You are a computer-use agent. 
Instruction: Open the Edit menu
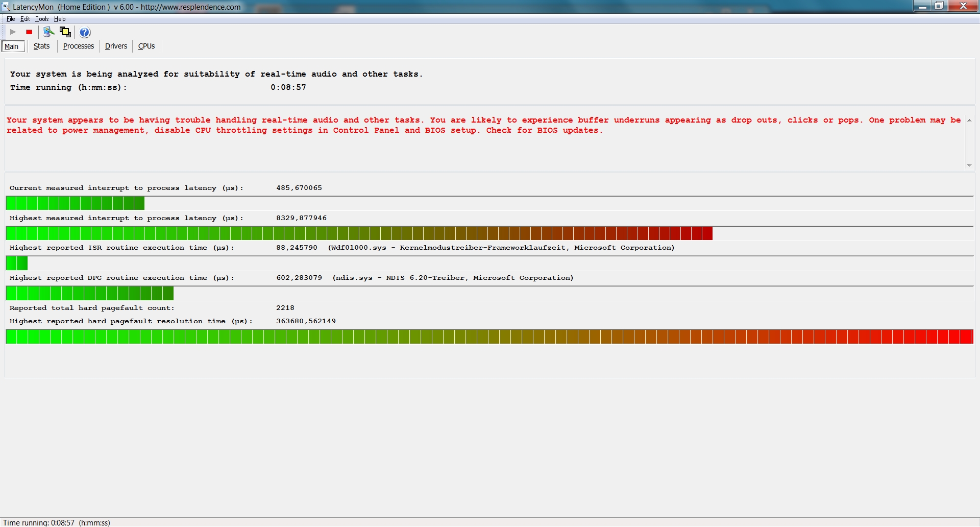click(25, 19)
